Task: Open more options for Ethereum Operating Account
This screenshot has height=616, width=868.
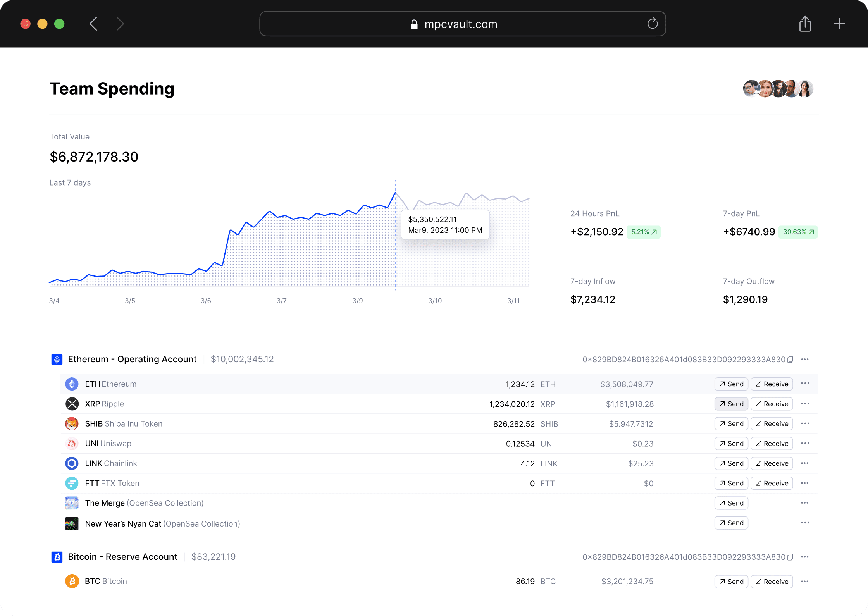Action: coord(805,360)
